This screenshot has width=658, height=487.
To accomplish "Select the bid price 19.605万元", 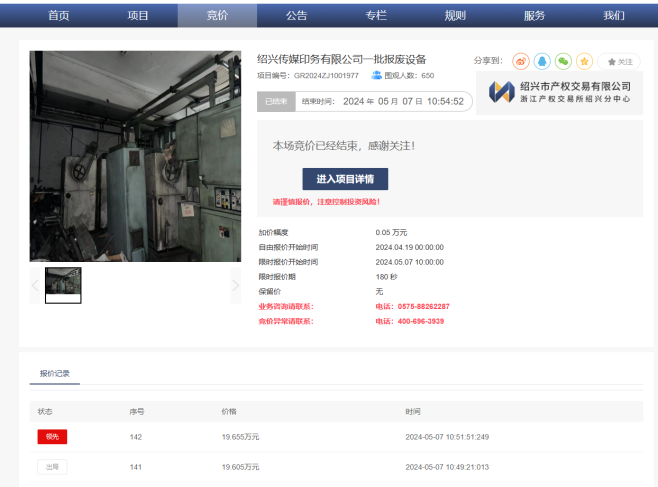I will [240, 467].
